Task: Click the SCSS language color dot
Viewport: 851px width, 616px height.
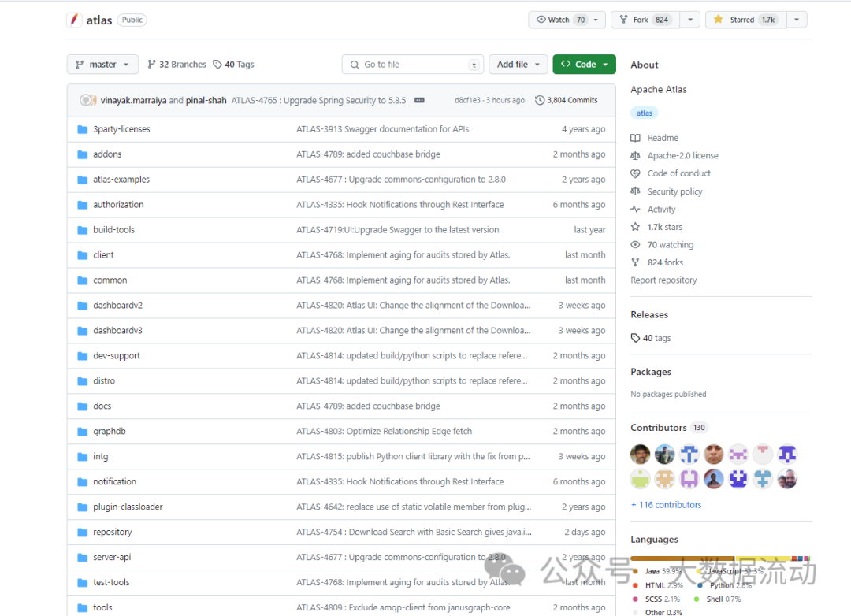Action: (636, 599)
